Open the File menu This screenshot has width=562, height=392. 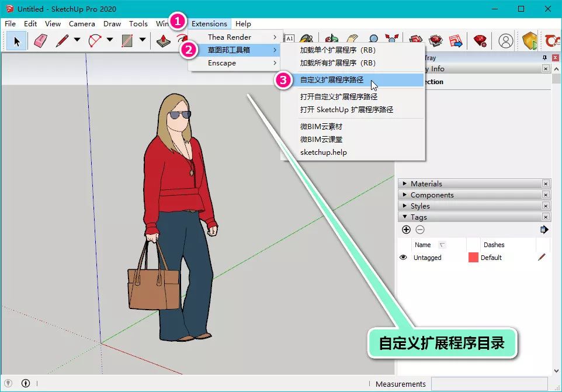pos(10,23)
